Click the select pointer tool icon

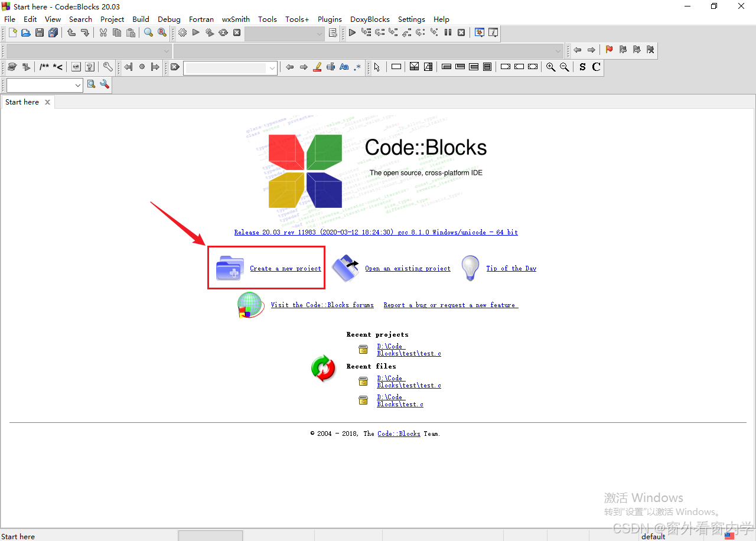(x=377, y=67)
